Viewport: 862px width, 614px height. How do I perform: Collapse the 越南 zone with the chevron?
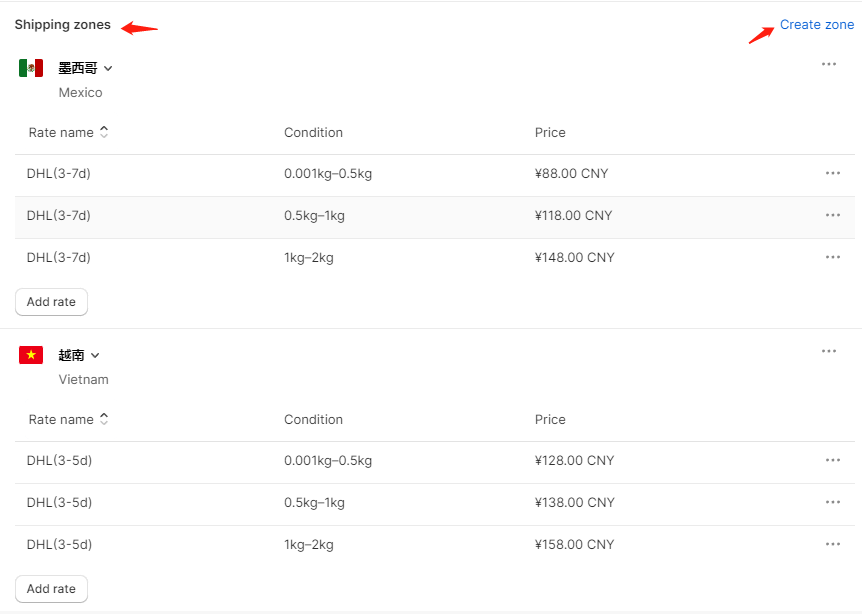click(95, 356)
